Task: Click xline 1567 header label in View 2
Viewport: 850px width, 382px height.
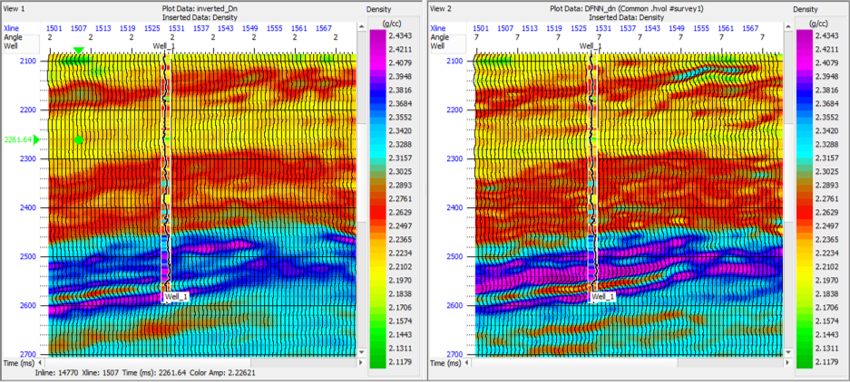Action: tap(750, 28)
